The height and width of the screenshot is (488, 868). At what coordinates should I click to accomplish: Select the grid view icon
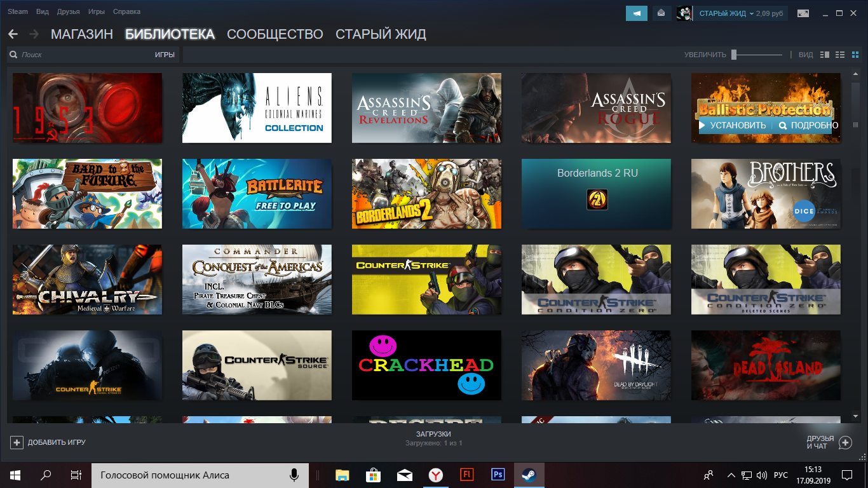[855, 55]
